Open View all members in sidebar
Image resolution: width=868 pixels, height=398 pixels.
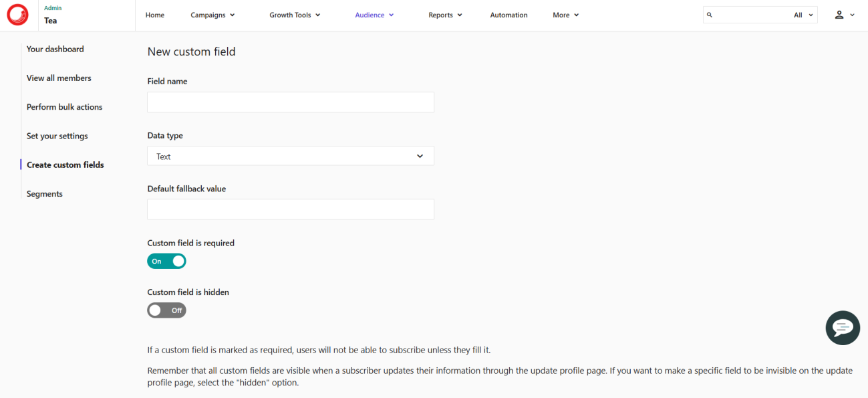59,78
